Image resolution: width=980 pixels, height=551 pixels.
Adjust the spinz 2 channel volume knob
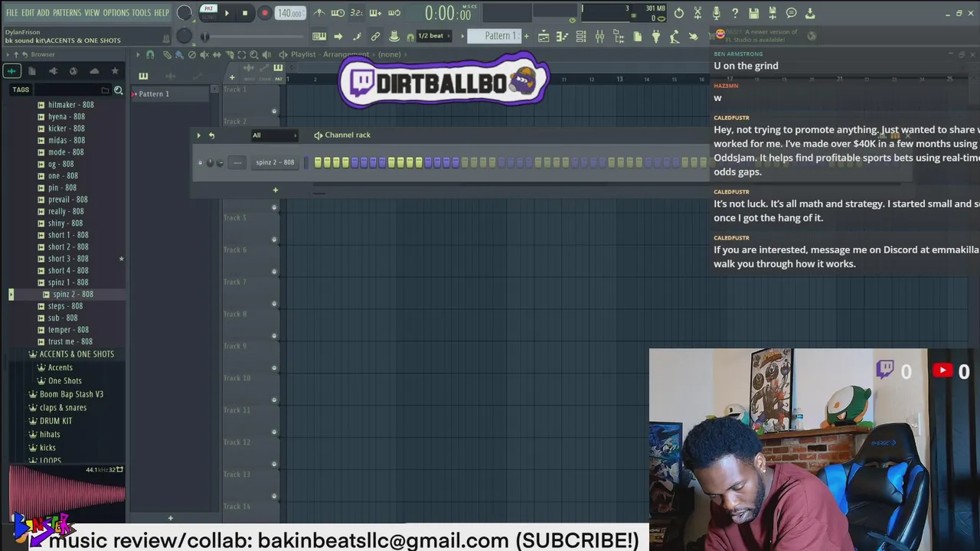220,162
